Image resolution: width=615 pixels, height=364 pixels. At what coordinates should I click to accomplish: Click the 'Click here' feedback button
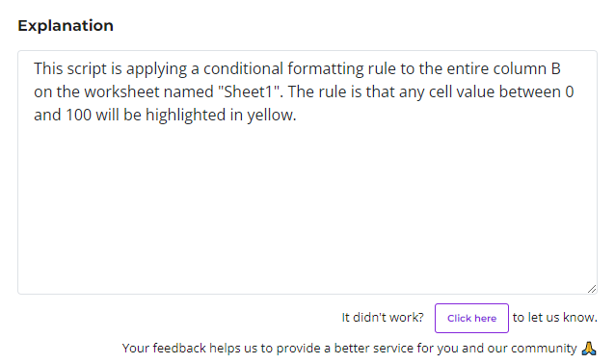471,318
